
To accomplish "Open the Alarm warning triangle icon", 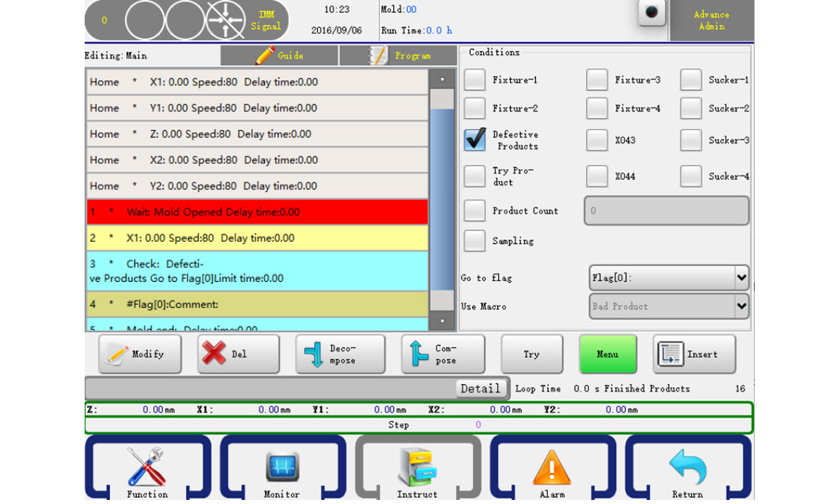I will (551, 467).
